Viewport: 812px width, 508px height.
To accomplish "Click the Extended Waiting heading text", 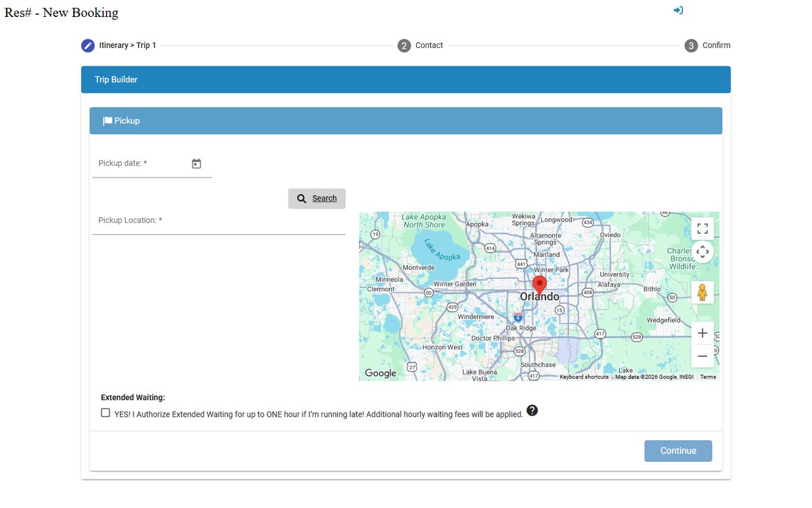I will [x=133, y=398].
